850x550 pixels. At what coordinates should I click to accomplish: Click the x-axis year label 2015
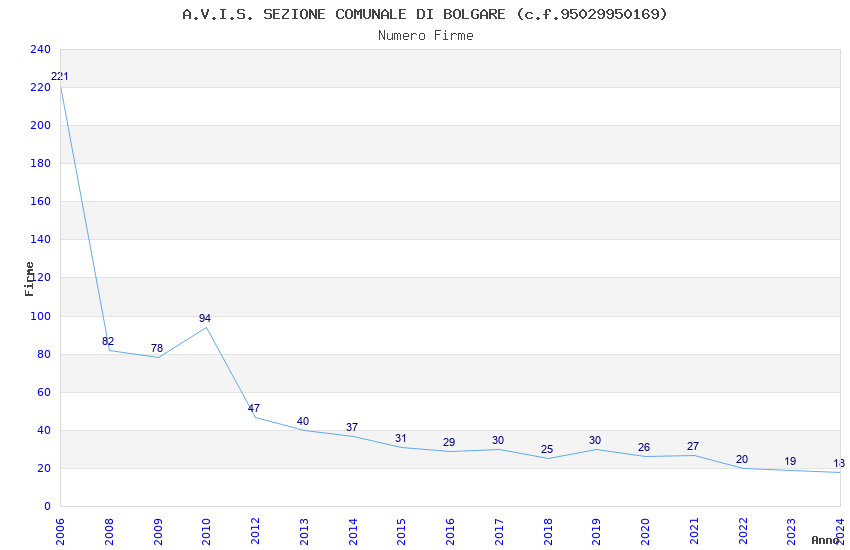click(x=401, y=532)
